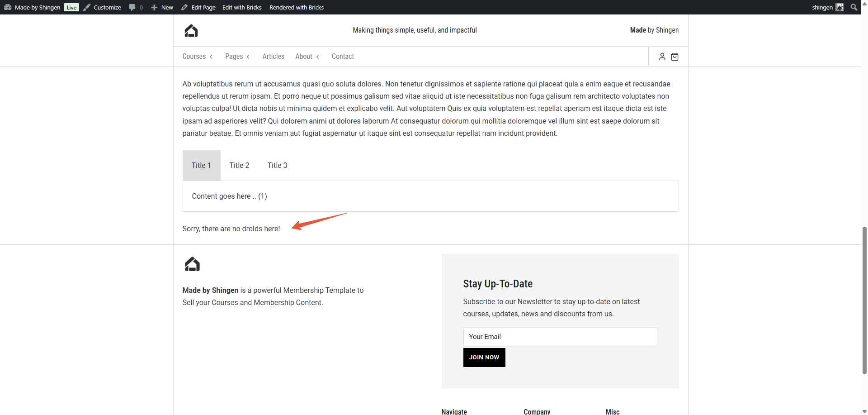
Task: Open the WordPress dashboard site icon
Action: click(8, 7)
